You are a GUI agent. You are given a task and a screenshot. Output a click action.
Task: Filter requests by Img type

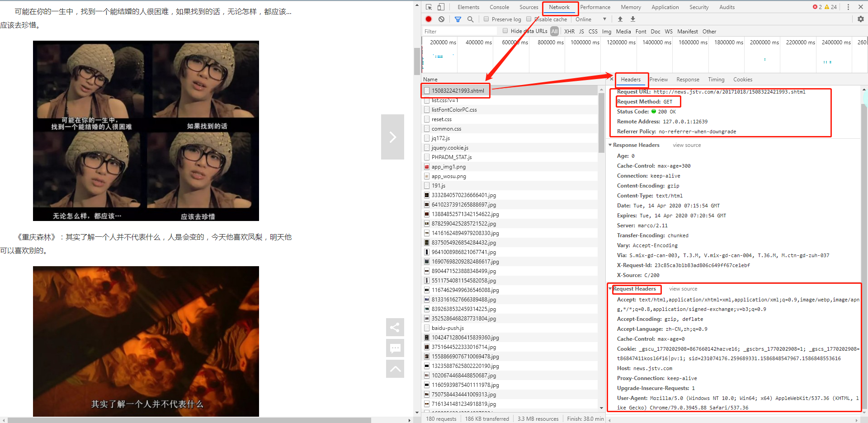point(607,31)
